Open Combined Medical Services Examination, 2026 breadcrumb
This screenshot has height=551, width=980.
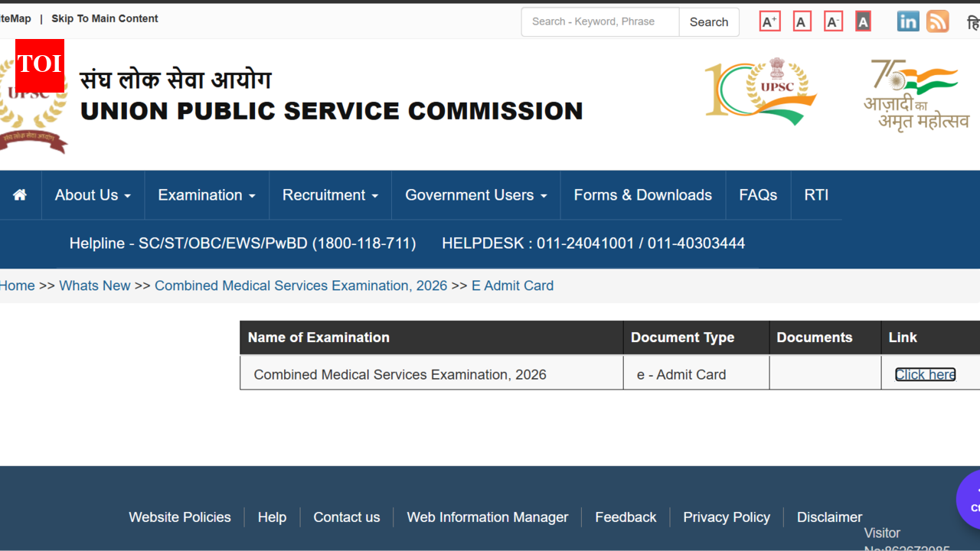pyautogui.click(x=301, y=285)
